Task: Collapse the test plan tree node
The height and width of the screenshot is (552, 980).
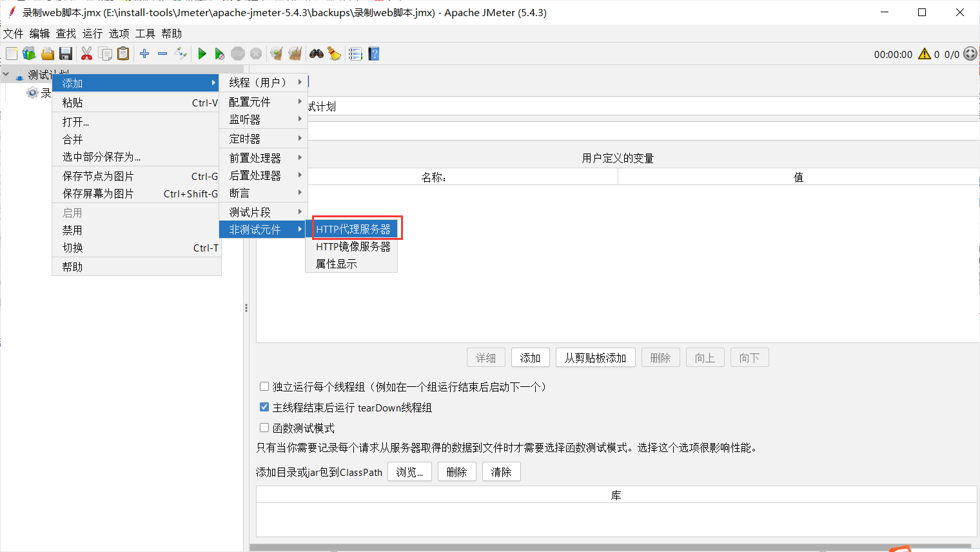Action: [x=6, y=75]
